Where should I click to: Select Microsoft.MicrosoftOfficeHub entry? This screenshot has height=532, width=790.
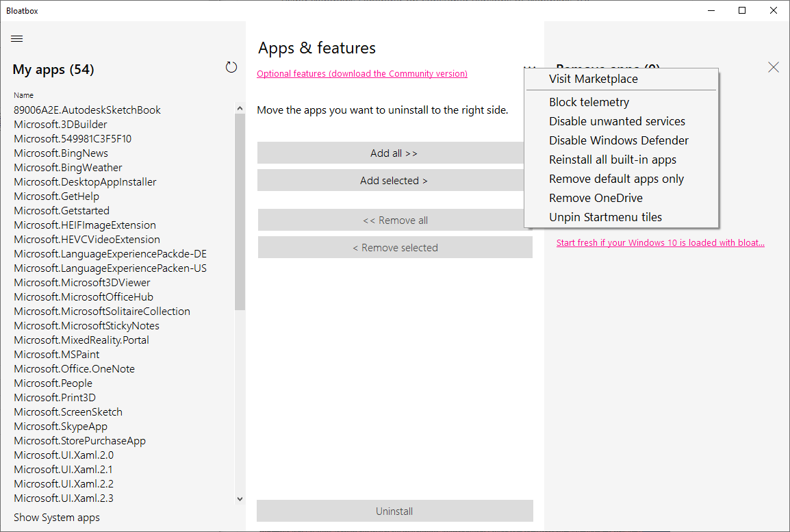pyautogui.click(x=84, y=296)
